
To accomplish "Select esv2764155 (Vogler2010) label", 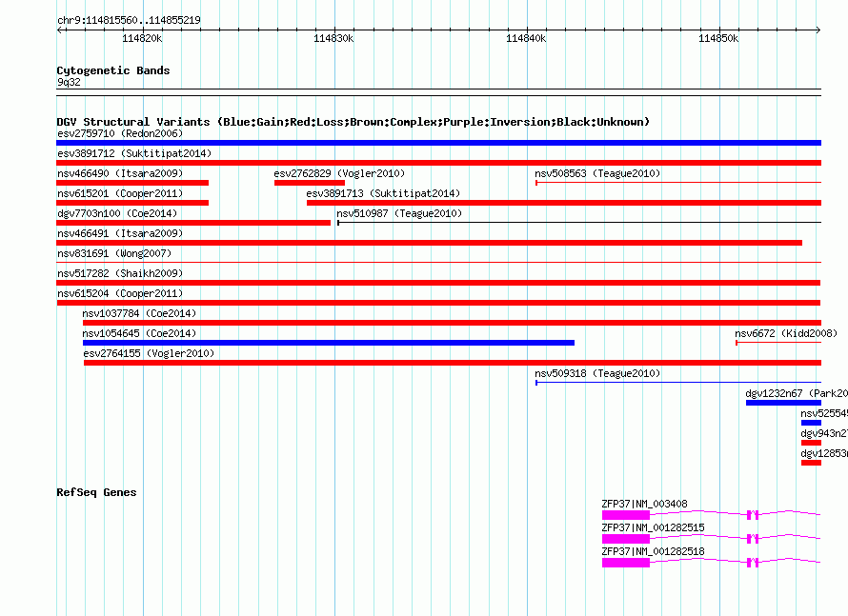I will (149, 353).
